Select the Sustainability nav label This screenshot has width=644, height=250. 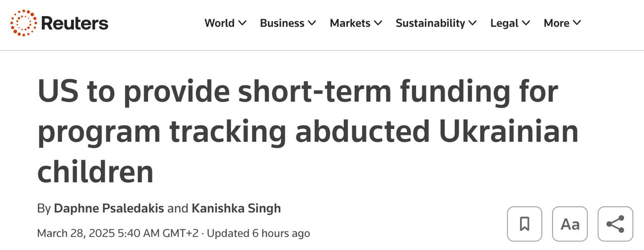click(x=430, y=23)
